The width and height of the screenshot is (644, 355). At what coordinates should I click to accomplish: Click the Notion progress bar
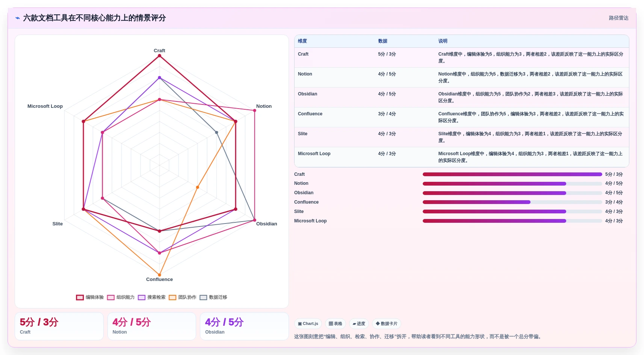coord(512,184)
